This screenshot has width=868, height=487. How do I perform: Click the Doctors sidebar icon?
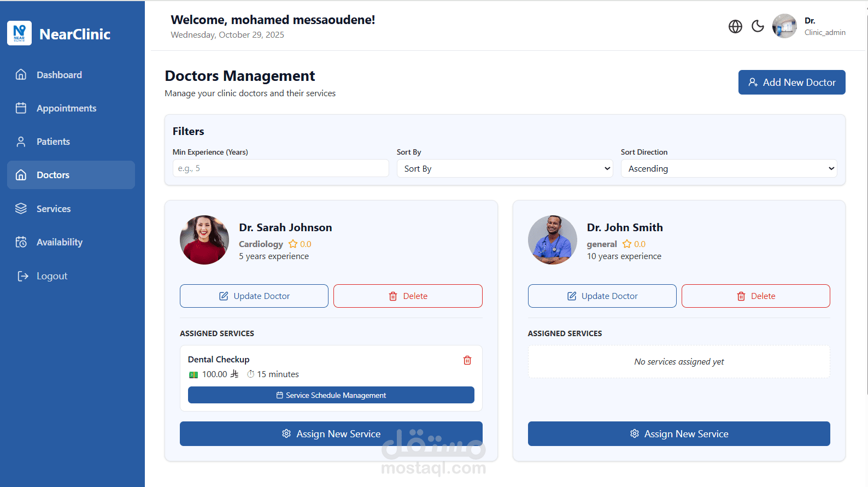point(21,175)
